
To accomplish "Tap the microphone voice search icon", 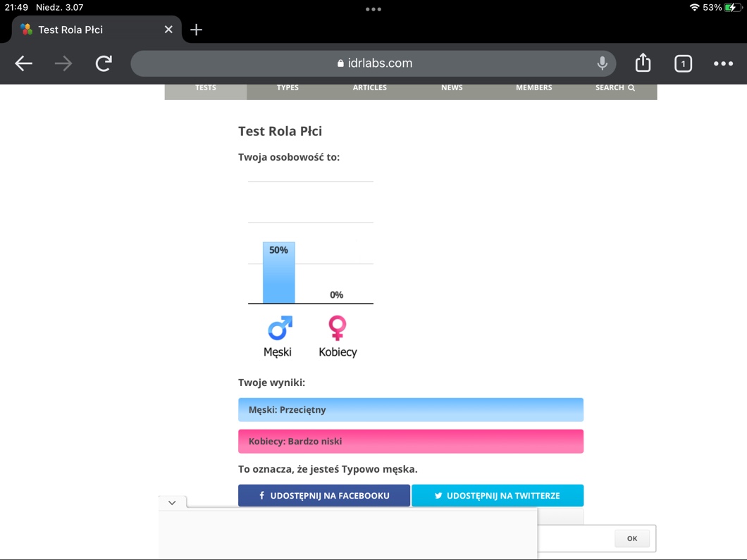I will [602, 63].
